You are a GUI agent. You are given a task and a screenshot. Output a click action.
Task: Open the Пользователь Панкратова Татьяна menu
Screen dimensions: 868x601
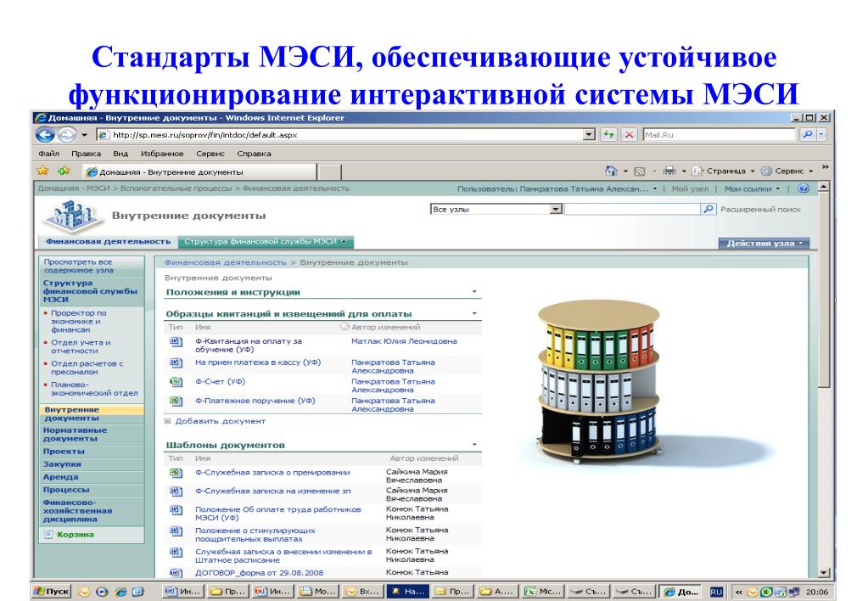557,188
